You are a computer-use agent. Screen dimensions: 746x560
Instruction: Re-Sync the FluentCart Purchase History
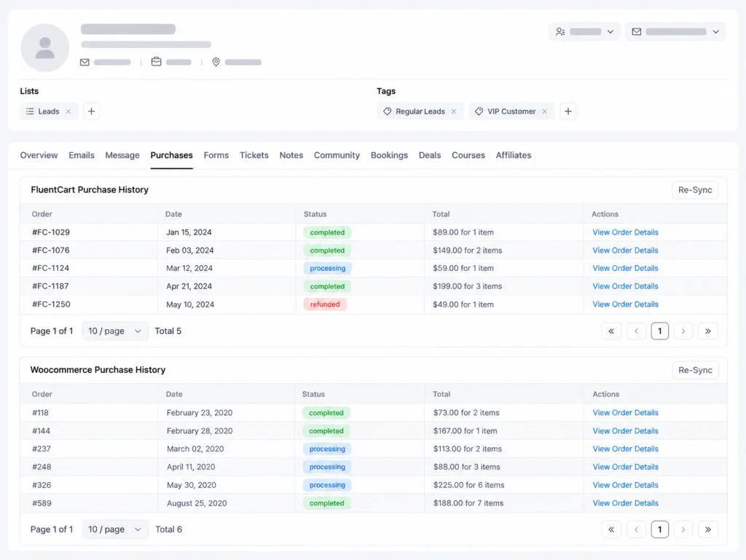(695, 190)
